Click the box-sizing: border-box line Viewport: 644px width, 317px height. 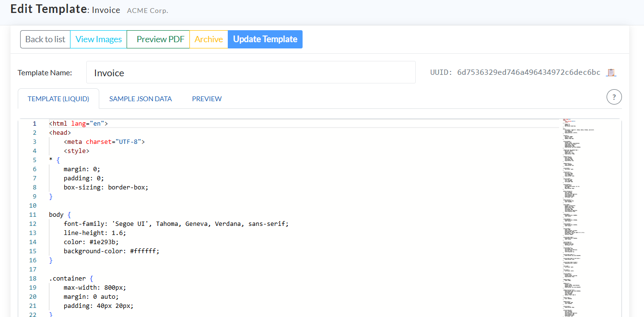click(x=105, y=188)
